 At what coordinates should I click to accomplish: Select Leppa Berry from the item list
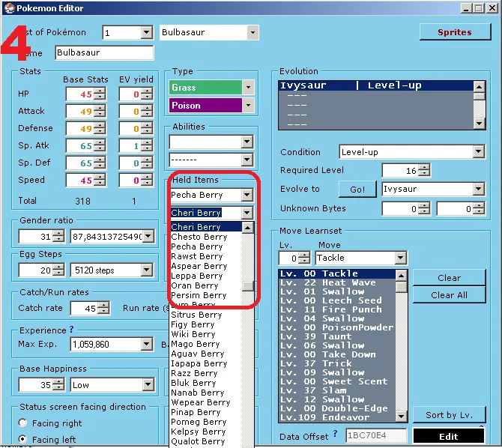coord(206,276)
